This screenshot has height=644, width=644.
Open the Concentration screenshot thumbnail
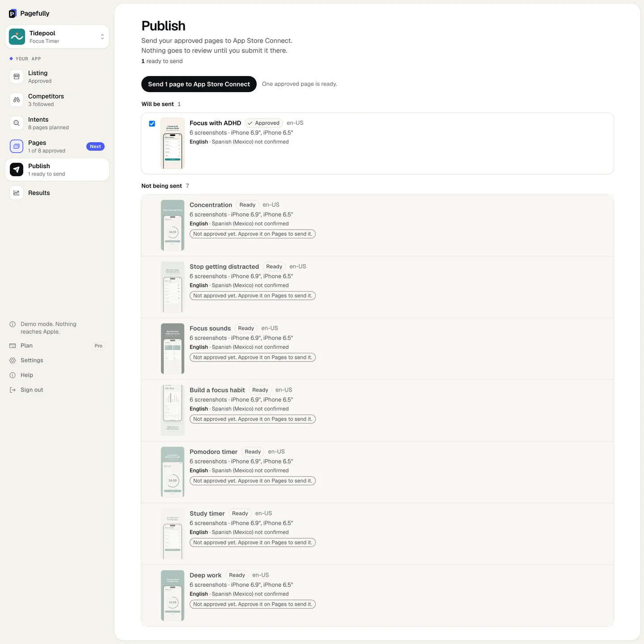(173, 225)
